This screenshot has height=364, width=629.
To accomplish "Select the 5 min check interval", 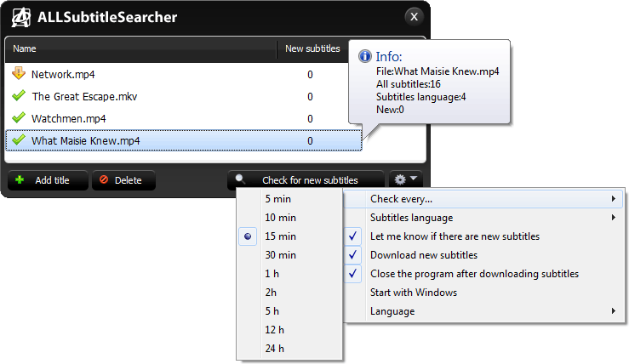I will pyautogui.click(x=289, y=199).
